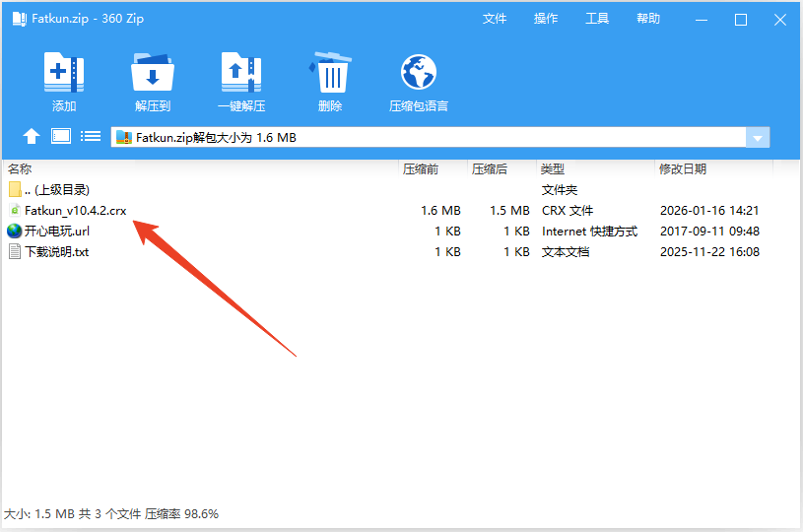Click the up-arrow parent folder icon

click(x=32, y=137)
